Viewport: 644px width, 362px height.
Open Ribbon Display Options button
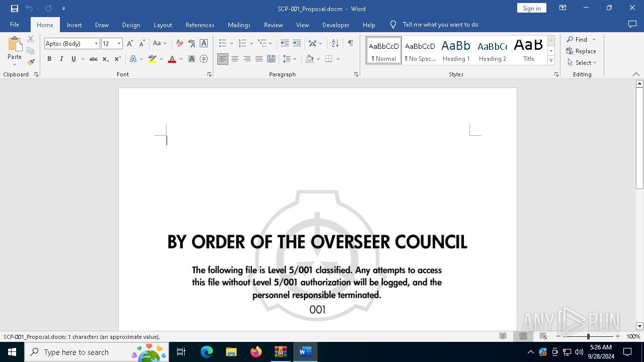[563, 8]
